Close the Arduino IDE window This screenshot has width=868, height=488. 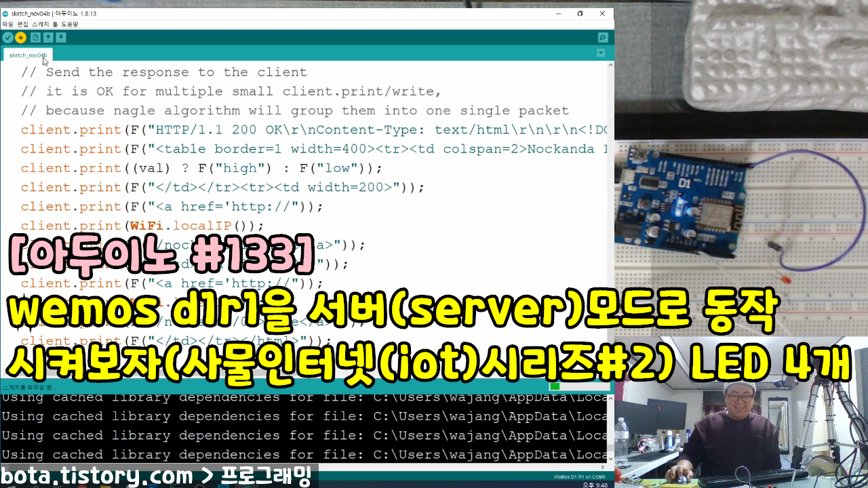602,14
